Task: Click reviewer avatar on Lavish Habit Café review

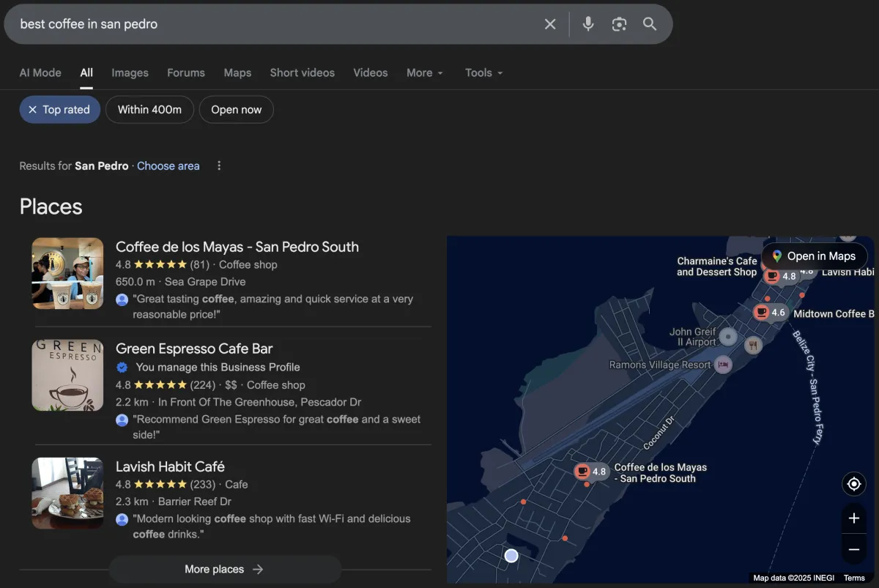Action: point(122,519)
